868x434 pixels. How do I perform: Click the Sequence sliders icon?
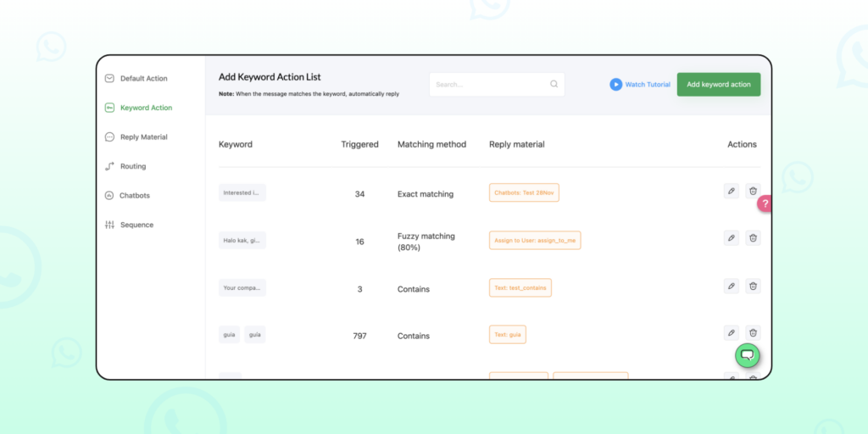pyautogui.click(x=109, y=225)
